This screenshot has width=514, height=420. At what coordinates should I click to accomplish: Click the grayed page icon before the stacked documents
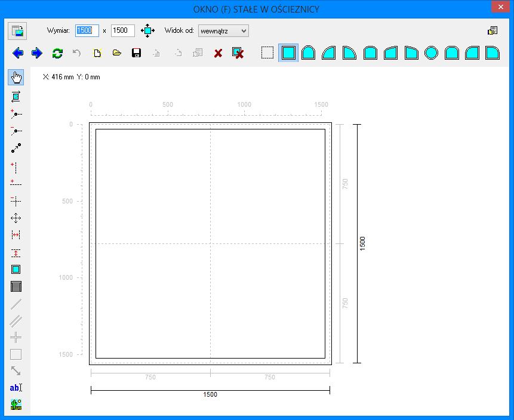pyautogui.click(x=178, y=52)
